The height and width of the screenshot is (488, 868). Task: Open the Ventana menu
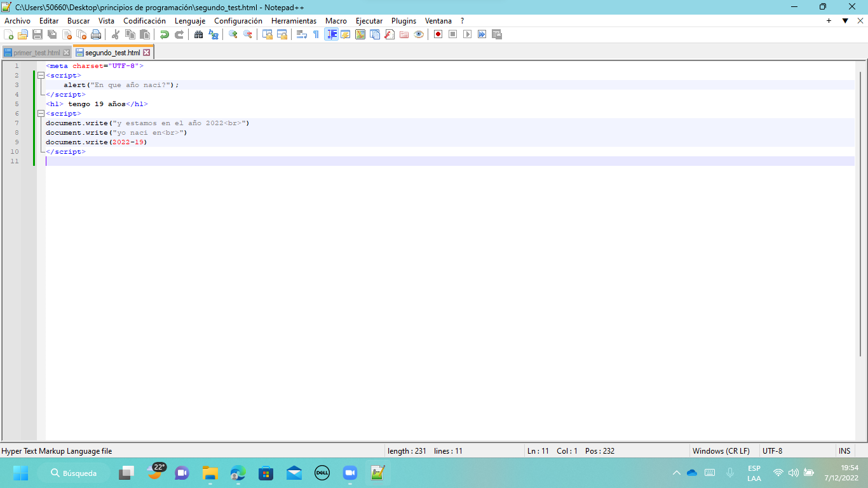[x=438, y=21]
